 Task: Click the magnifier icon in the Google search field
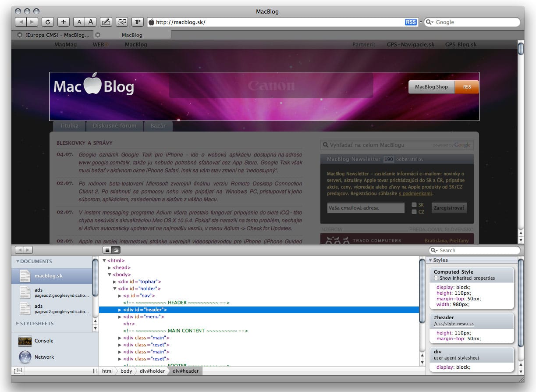[430, 22]
